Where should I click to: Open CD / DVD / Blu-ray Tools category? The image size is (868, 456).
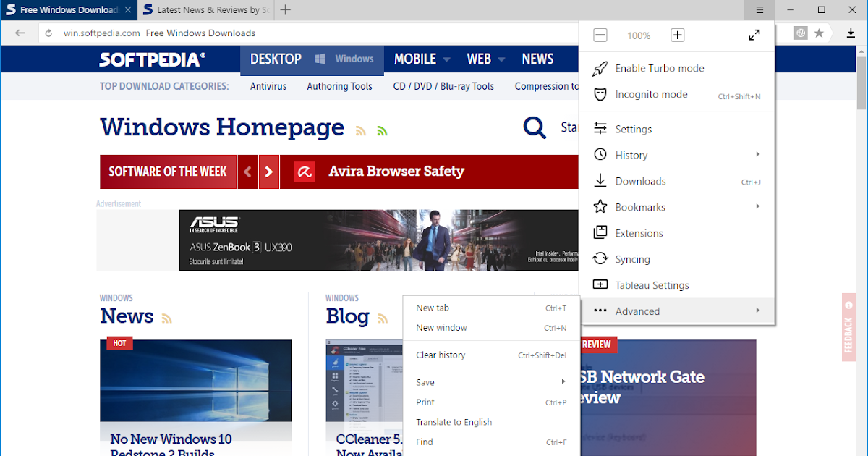443,86
